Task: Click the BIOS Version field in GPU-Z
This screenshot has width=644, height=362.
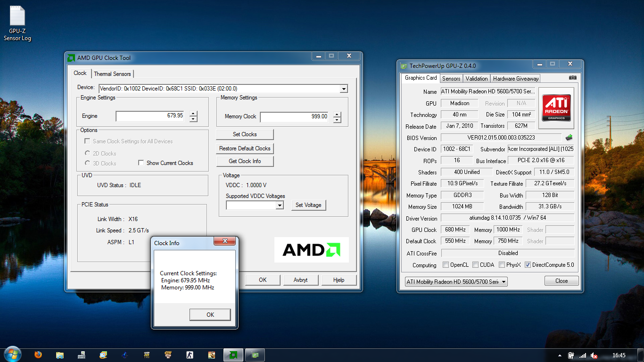Action: 501,138
